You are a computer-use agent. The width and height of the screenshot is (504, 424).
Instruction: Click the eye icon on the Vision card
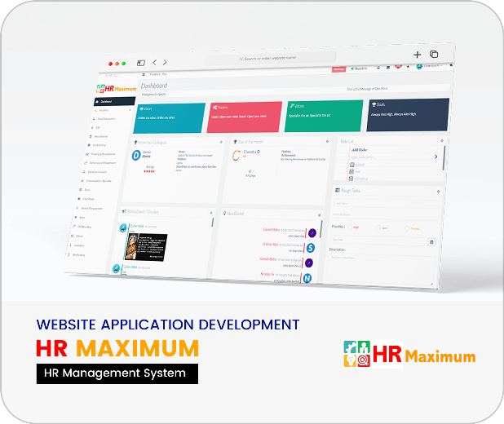click(x=141, y=108)
